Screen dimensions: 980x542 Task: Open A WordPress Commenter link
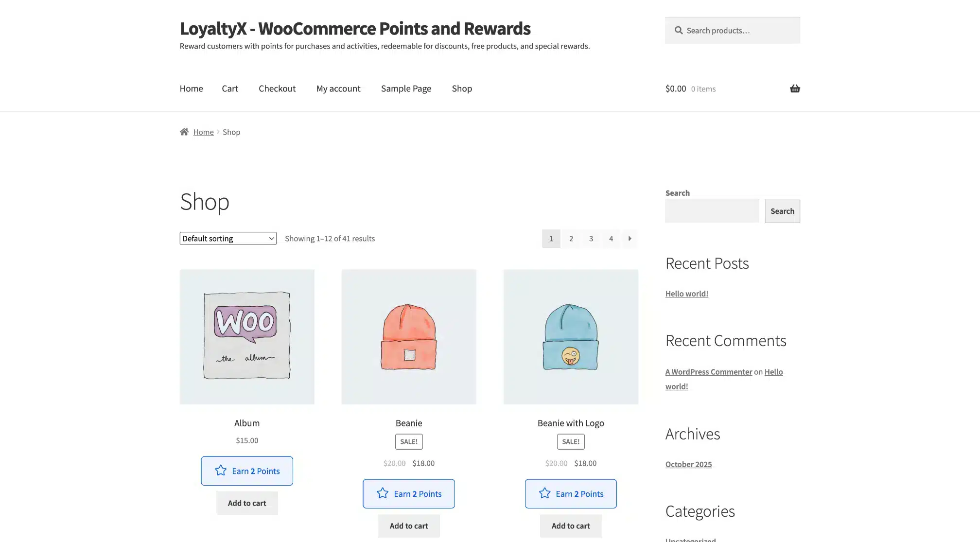pyautogui.click(x=709, y=372)
